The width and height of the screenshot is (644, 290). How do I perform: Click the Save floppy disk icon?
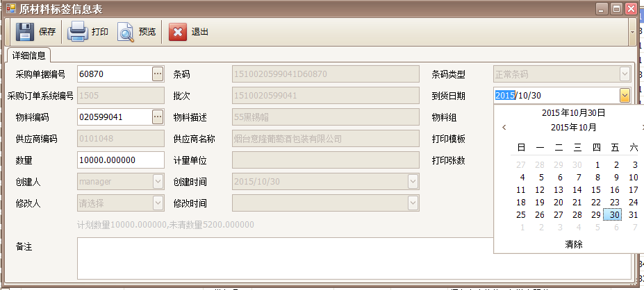click(25, 32)
